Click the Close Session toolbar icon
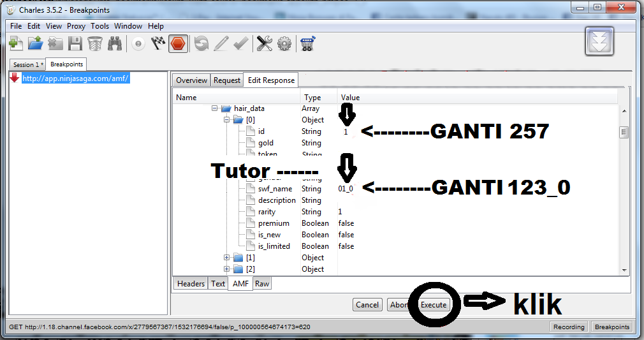Screen dimensions: 644x340 click(55, 43)
